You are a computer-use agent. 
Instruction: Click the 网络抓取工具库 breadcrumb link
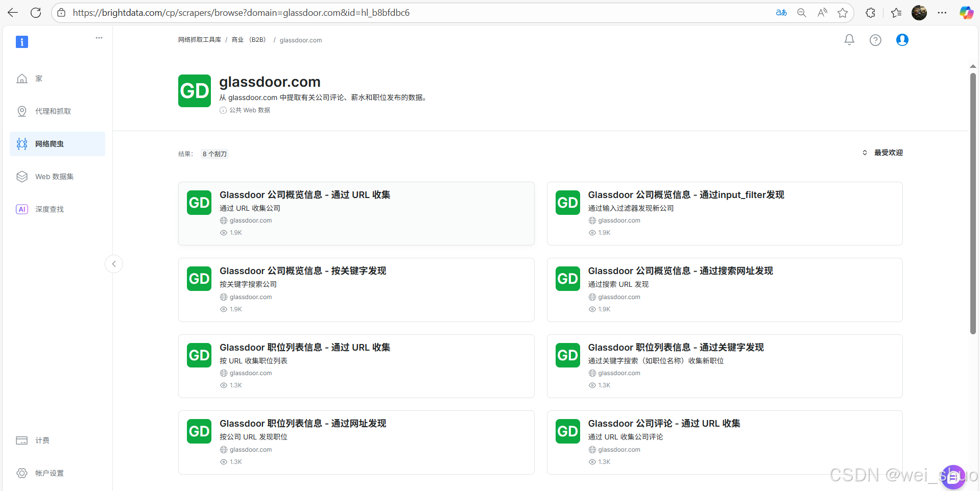tap(200, 40)
